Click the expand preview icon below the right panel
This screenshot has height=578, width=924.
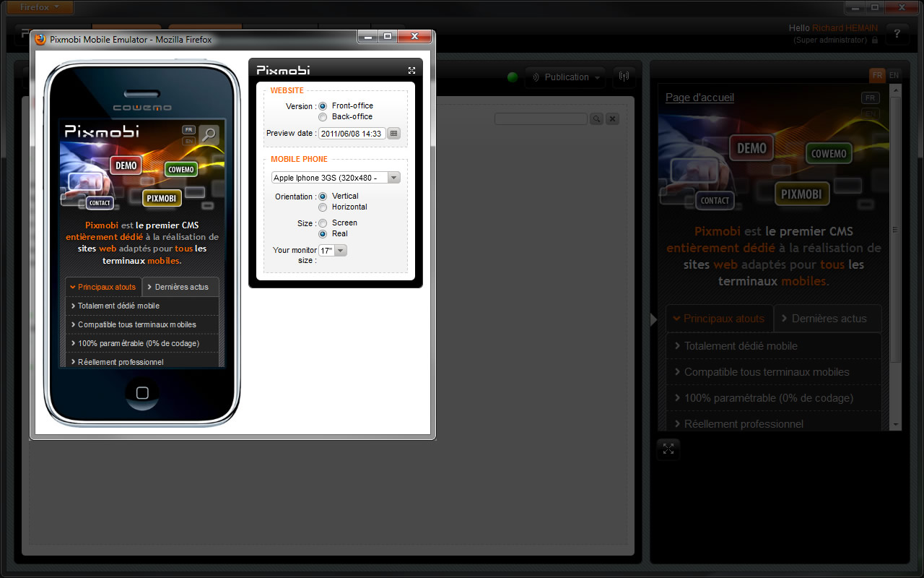click(x=668, y=449)
